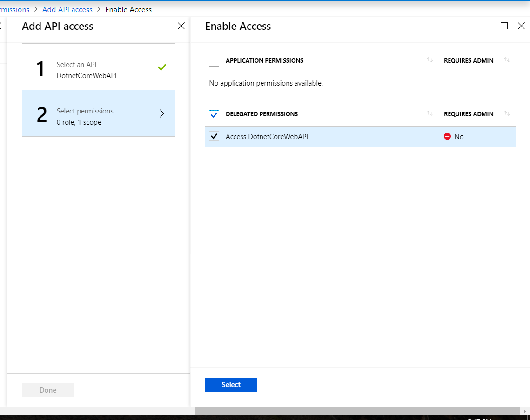Close the Add API access blade
Viewport: 530px width, 420px height.
click(x=181, y=26)
